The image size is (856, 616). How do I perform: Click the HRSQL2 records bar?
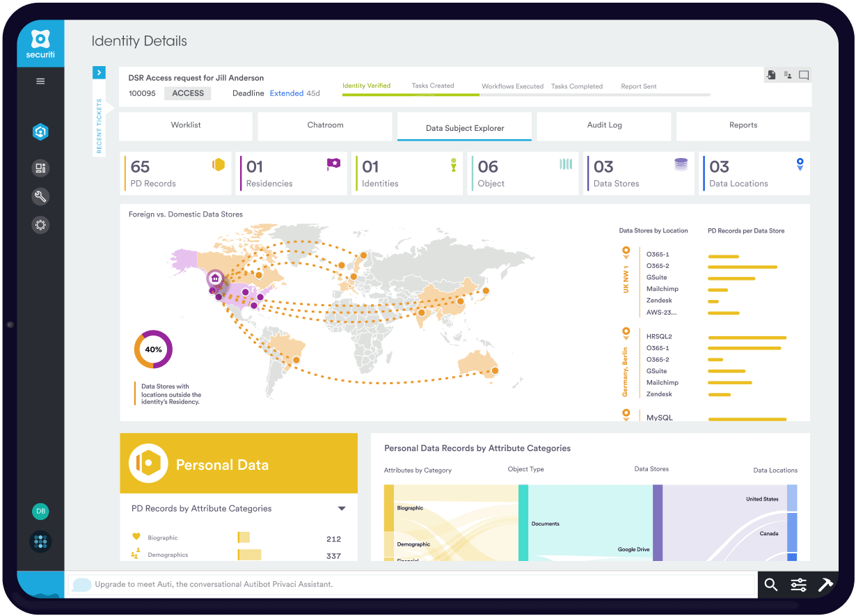click(x=747, y=337)
